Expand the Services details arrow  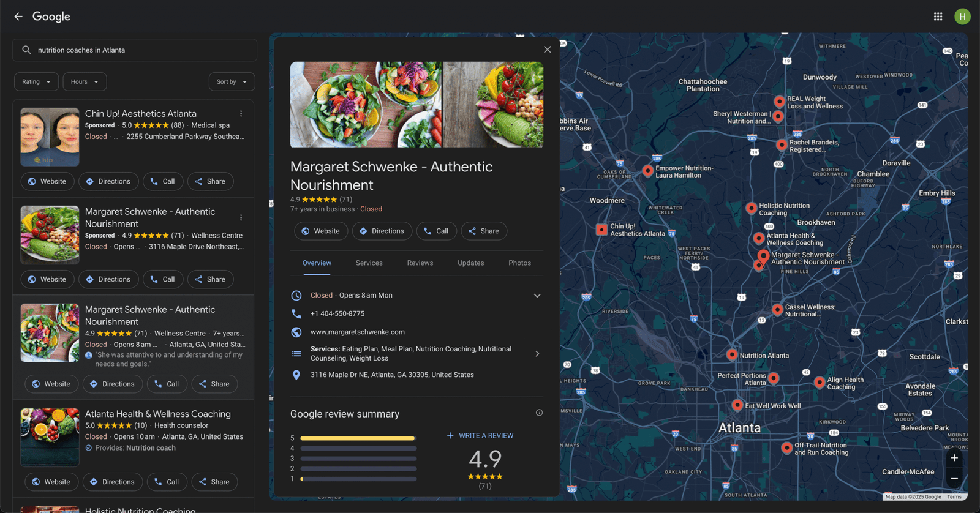[x=537, y=354]
